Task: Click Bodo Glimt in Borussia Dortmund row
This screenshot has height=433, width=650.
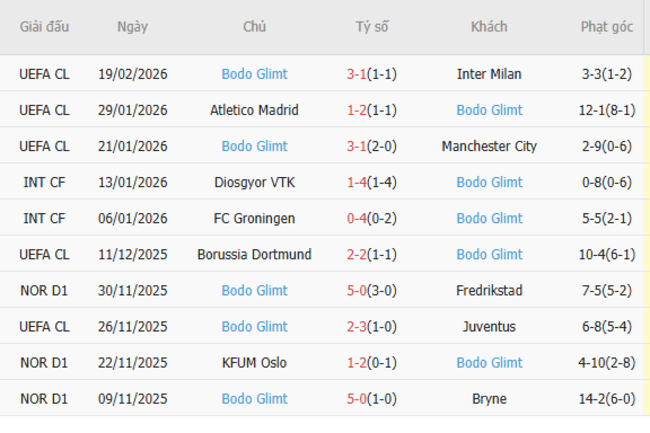Action: click(489, 254)
